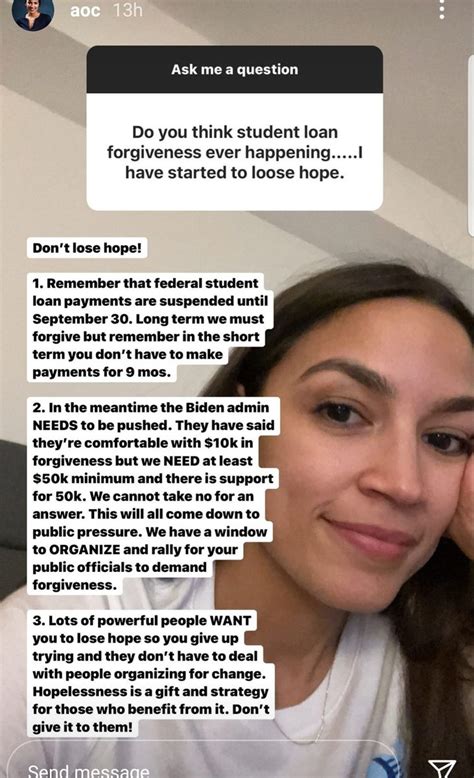474x778 pixels.
Task: Tap the paragraph starting "1. Remember that federal"
Action: point(149,327)
